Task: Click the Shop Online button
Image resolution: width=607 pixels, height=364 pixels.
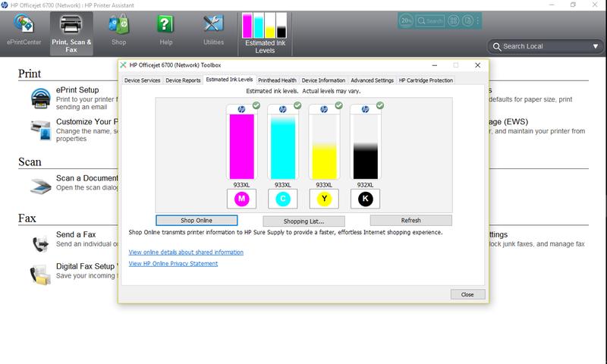Action: click(x=197, y=221)
